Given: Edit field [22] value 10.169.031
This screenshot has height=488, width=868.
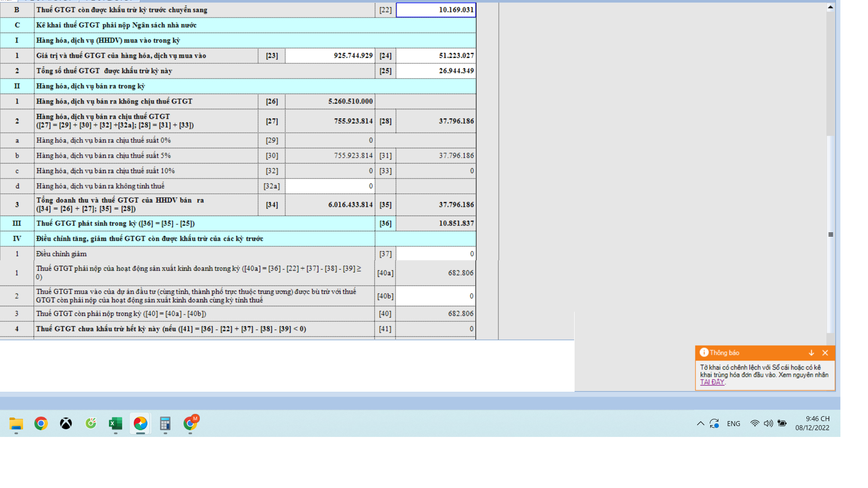Looking at the screenshot, I should pyautogui.click(x=436, y=10).
